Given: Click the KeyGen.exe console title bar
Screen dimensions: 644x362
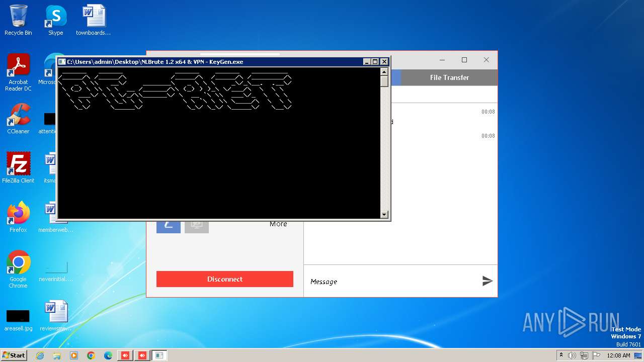Looking at the screenshot, I should coord(210,62).
